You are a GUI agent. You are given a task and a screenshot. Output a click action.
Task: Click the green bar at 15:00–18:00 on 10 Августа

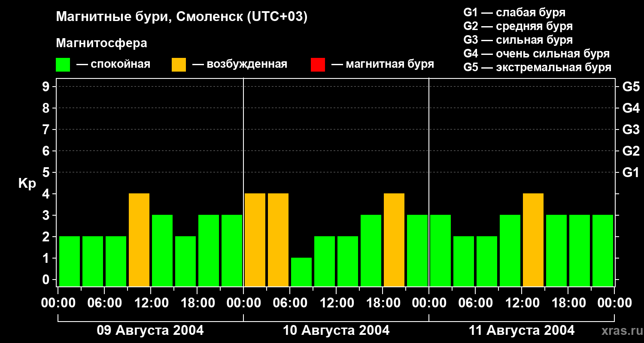pyautogui.click(x=371, y=250)
